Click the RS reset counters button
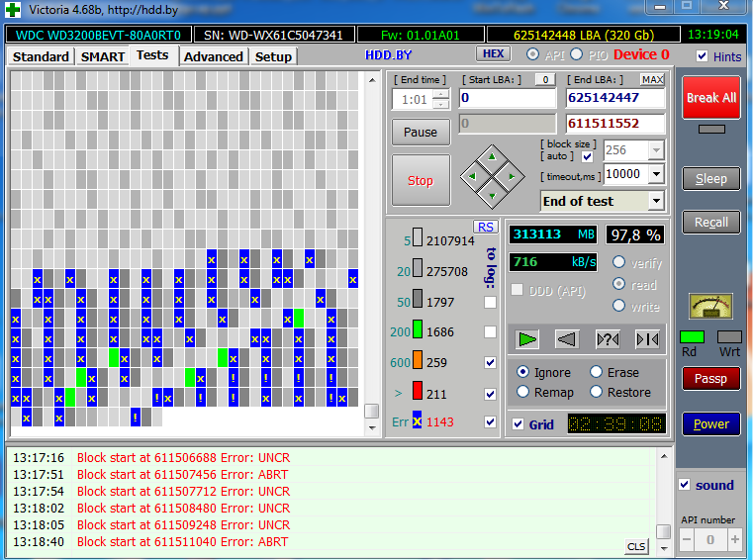Screen dimensions: 753x560 (x=486, y=228)
